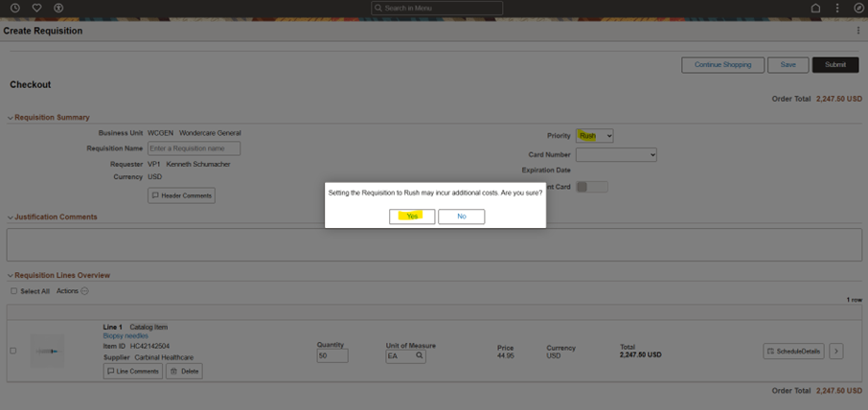This screenshot has width=868, height=410.
Task: Go to the Home icon
Action: click(x=815, y=8)
